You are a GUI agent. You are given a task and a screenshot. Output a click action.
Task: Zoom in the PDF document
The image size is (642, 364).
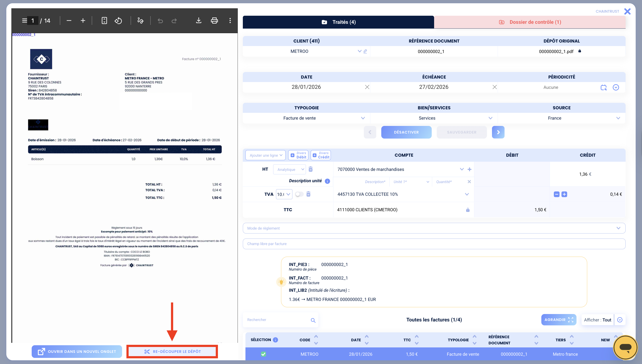point(83,21)
